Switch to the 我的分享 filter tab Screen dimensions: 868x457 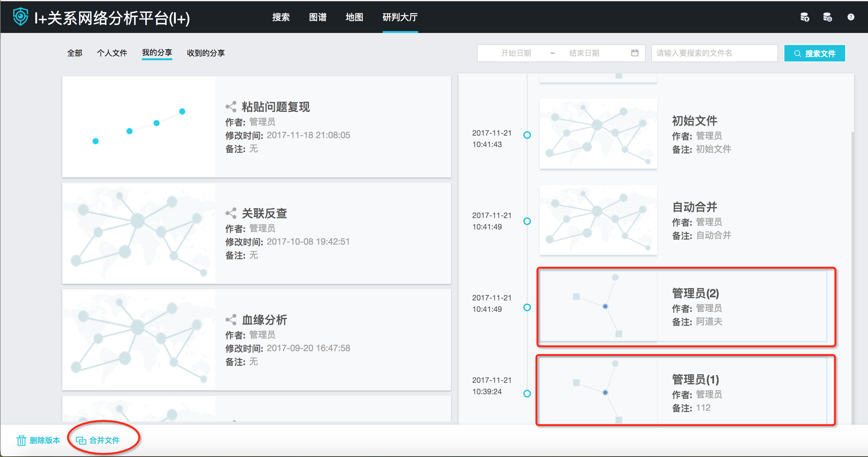point(157,53)
